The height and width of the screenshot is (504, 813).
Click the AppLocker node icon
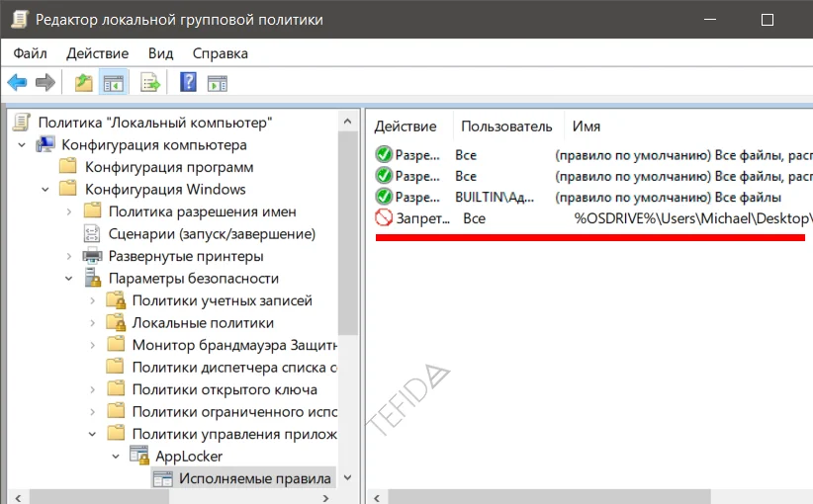(139, 456)
